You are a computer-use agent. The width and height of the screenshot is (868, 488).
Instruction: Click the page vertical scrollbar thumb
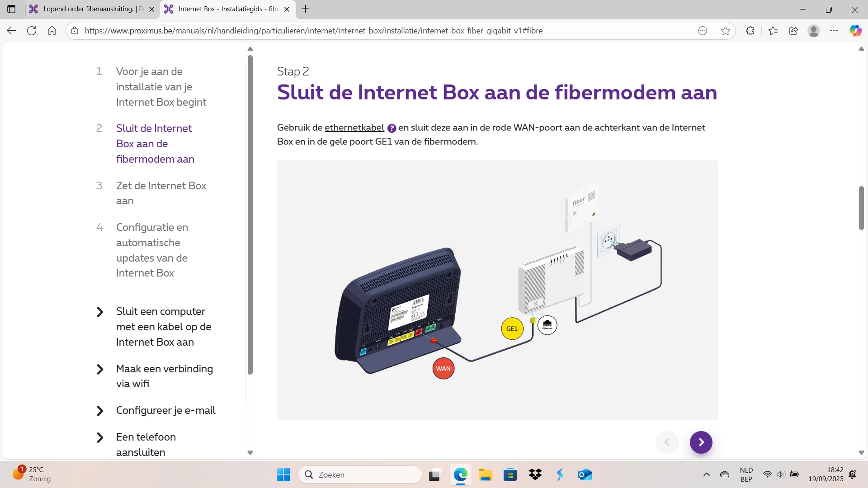[x=861, y=208]
